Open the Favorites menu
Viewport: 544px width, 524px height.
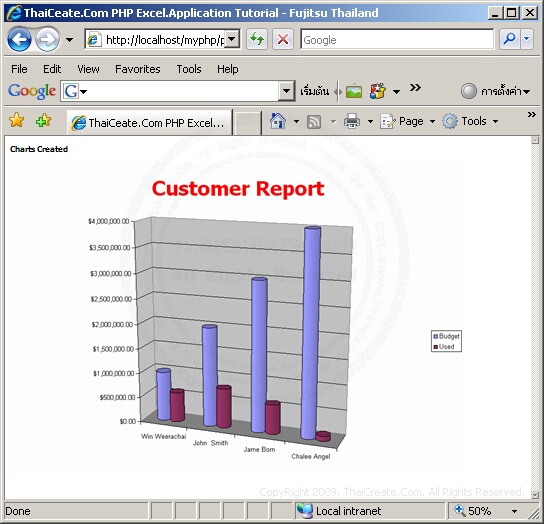138,69
